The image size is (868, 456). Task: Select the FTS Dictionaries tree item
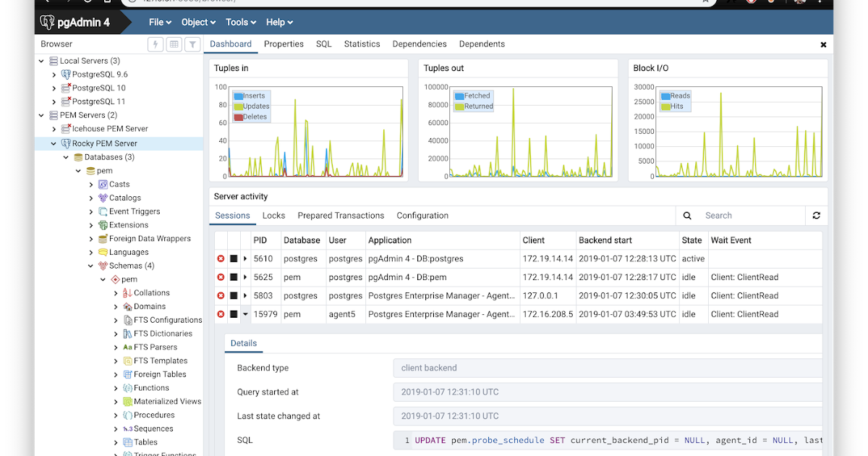point(163,334)
